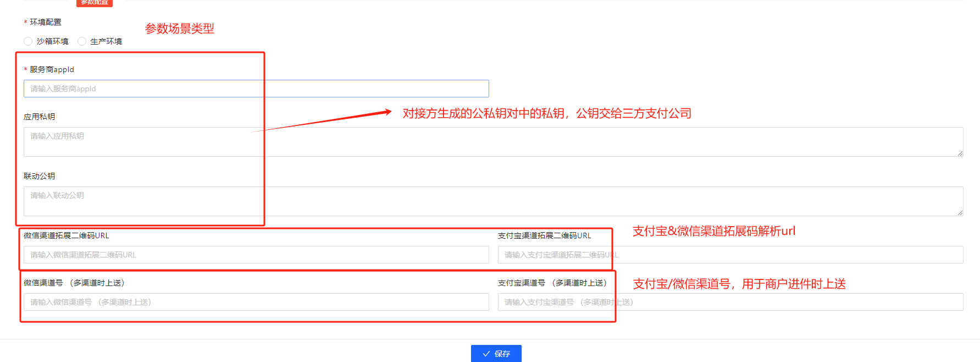Click the 支付宝渠道拓展二维码URL input box
The width and height of the screenshot is (980, 362).
[x=730, y=255]
